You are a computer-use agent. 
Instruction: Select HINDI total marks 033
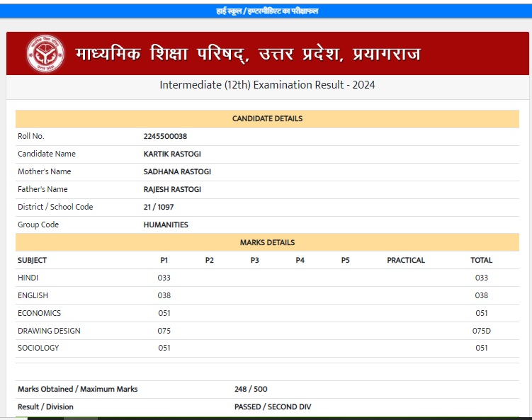(x=482, y=278)
